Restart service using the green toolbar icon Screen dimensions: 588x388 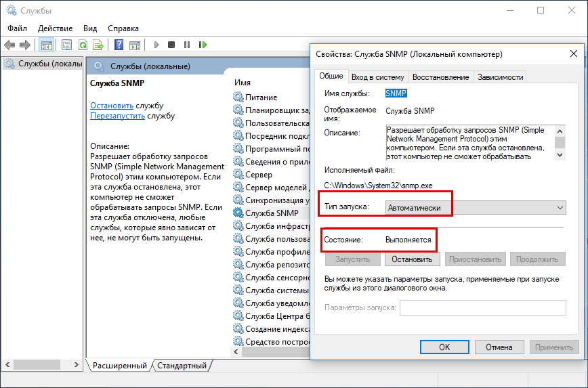pyautogui.click(x=203, y=45)
